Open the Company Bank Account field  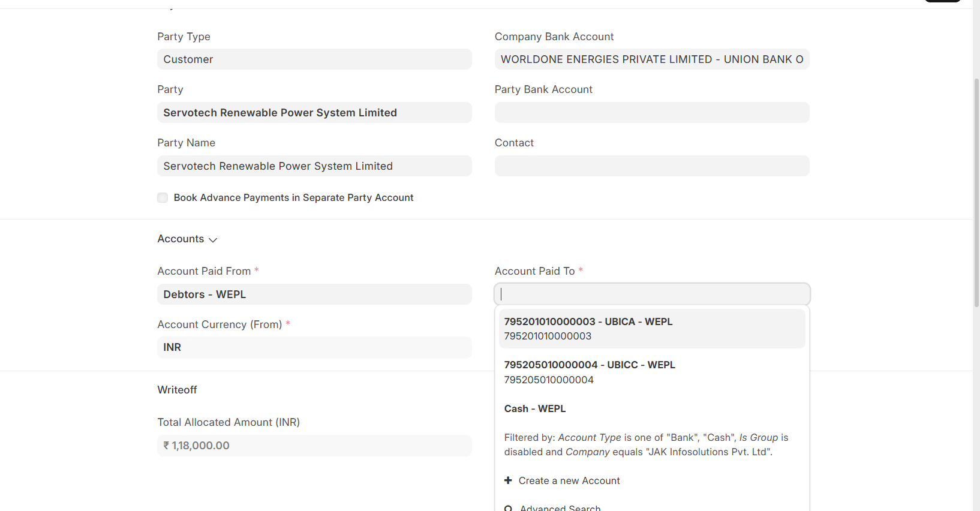click(652, 59)
